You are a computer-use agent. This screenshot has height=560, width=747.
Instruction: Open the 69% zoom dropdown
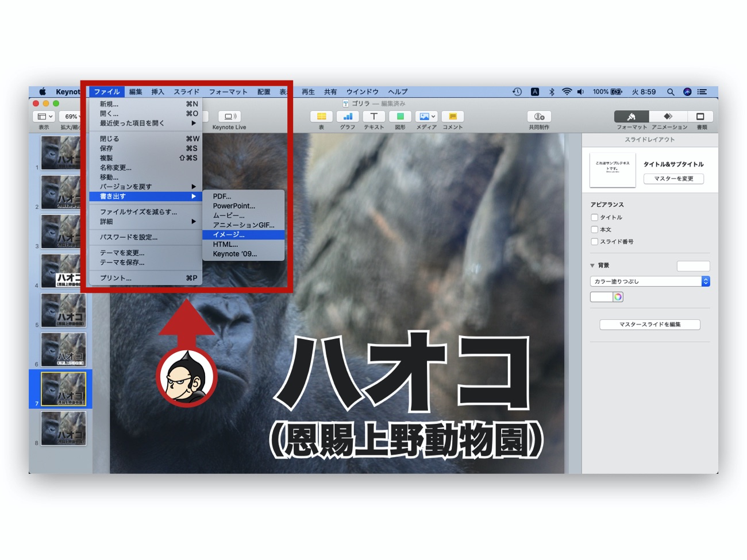point(71,117)
